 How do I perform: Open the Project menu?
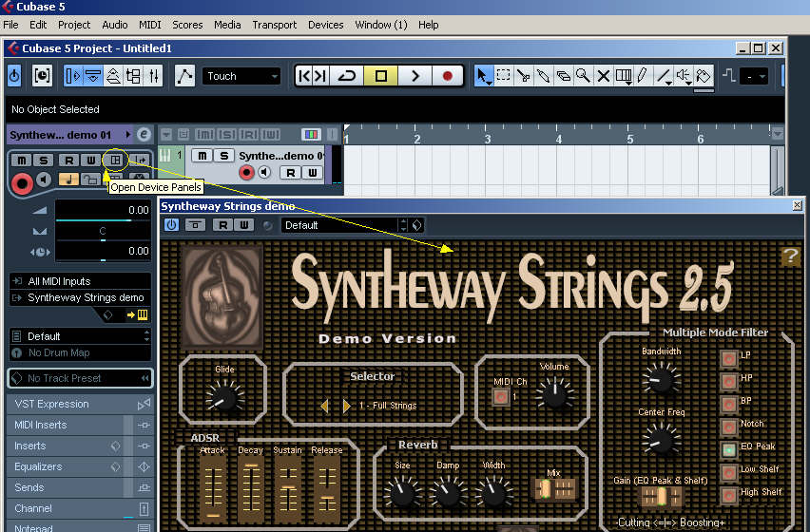pyautogui.click(x=74, y=25)
